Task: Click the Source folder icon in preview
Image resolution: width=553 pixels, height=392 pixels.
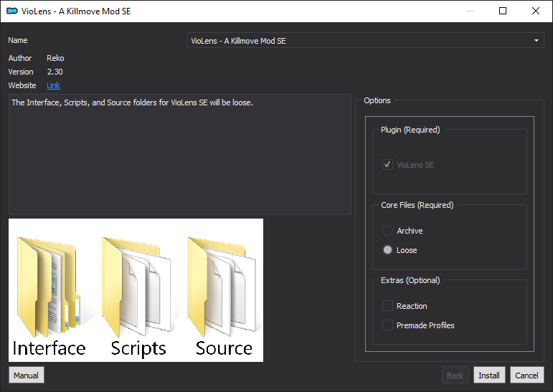Action: [222, 287]
